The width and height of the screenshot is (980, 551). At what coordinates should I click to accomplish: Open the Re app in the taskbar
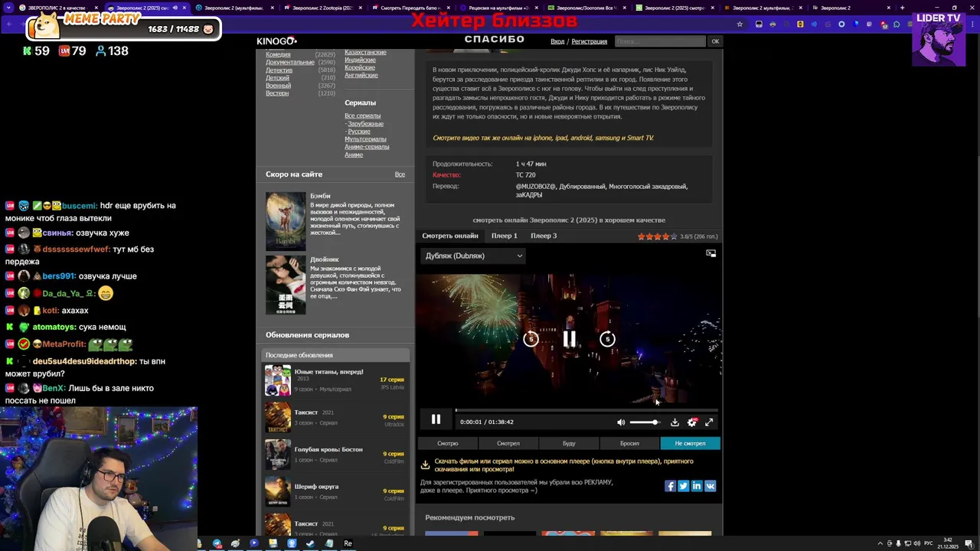pyautogui.click(x=348, y=543)
